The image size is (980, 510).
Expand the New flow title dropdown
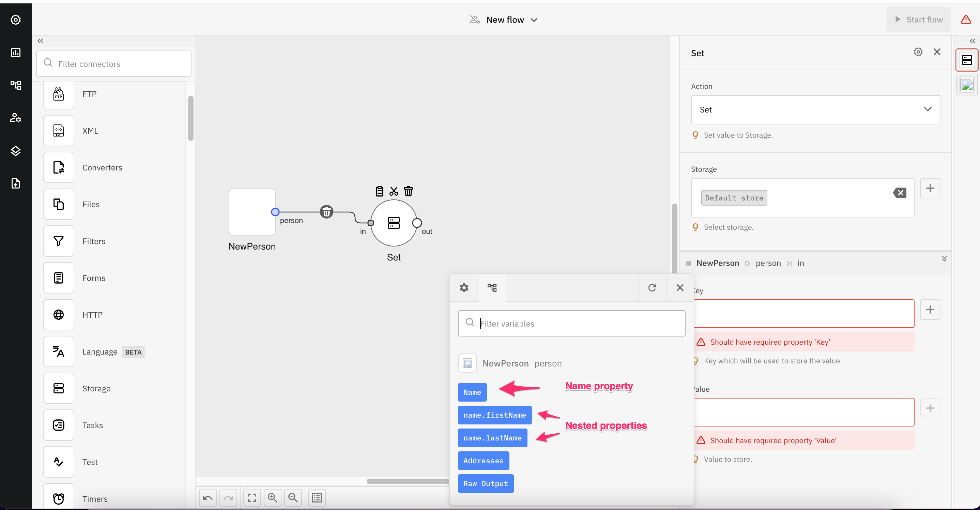pyautogui.click(x=534, y=20)
